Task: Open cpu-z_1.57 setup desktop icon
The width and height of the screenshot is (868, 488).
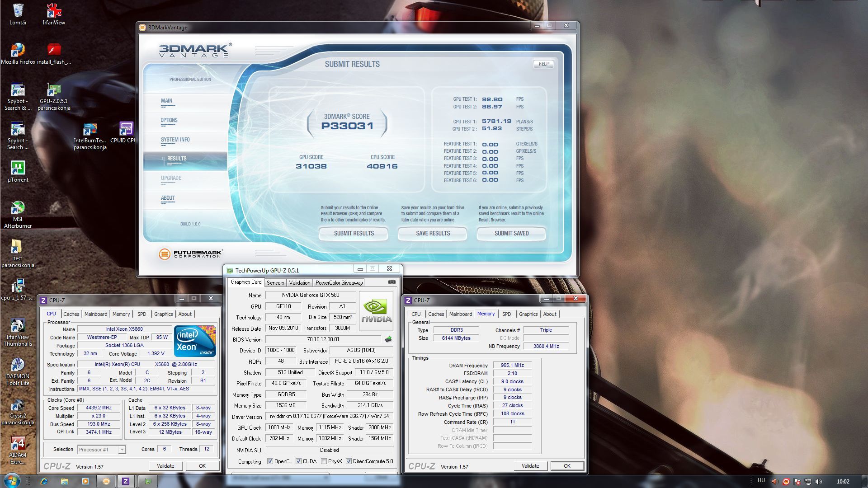Action: [18, 290]
